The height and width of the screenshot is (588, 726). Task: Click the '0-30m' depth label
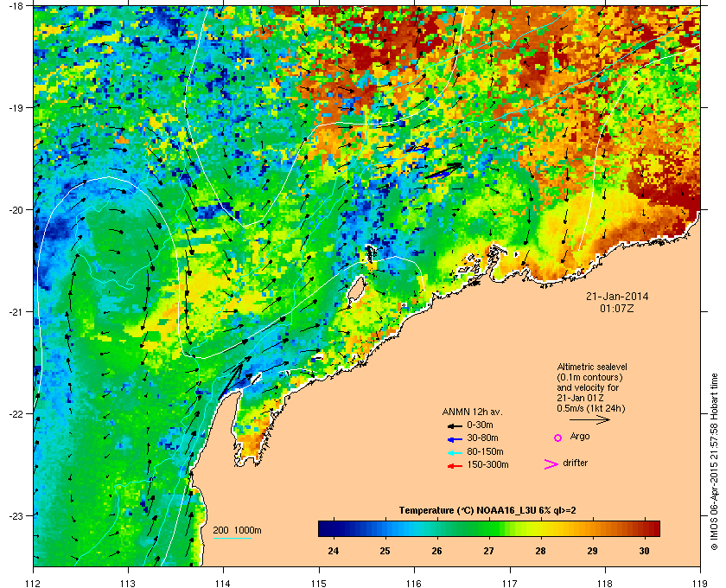point(481,425)
